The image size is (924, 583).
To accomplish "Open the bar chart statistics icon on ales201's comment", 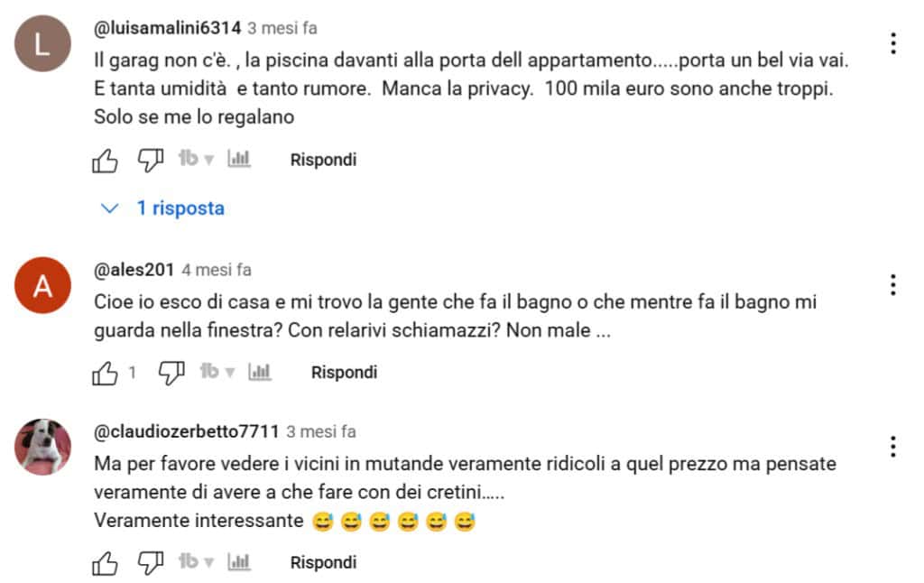I will point(260,372).
